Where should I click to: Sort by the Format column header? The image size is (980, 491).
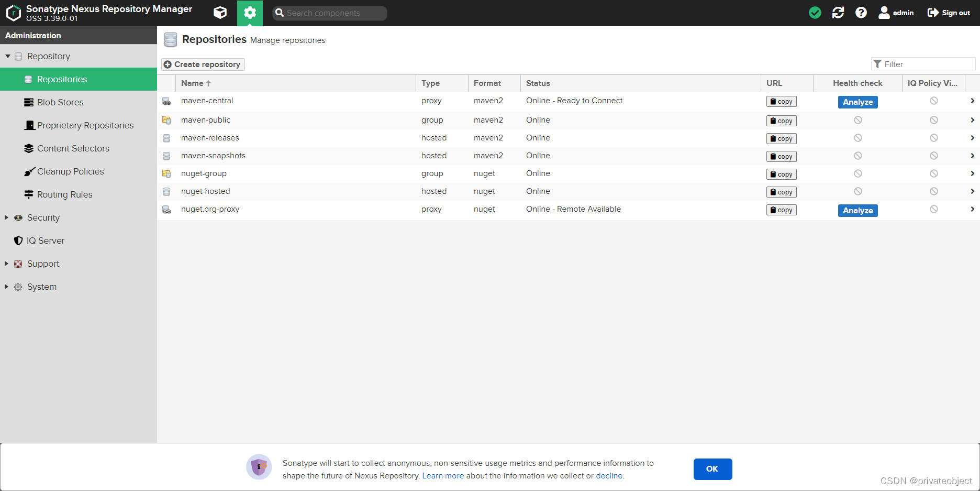click(x=495, y=83)
